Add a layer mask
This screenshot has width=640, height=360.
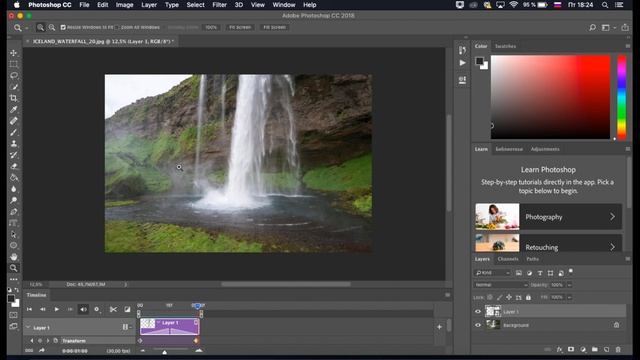[571, 349]
